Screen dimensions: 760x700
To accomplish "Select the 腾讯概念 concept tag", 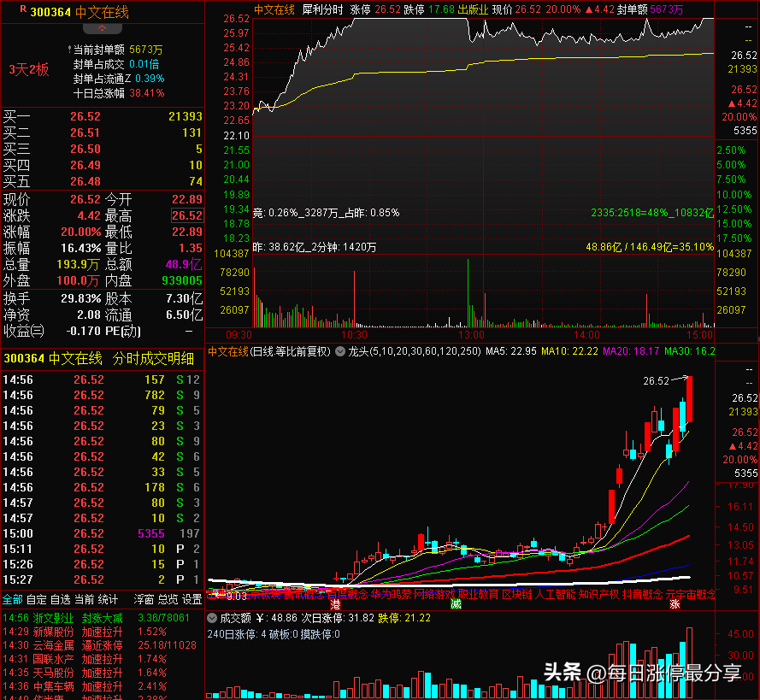I will click(303, 594).
